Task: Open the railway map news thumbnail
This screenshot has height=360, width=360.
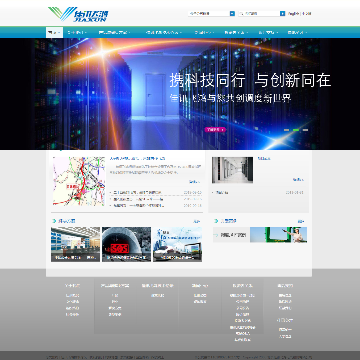Action: (79, 181)
